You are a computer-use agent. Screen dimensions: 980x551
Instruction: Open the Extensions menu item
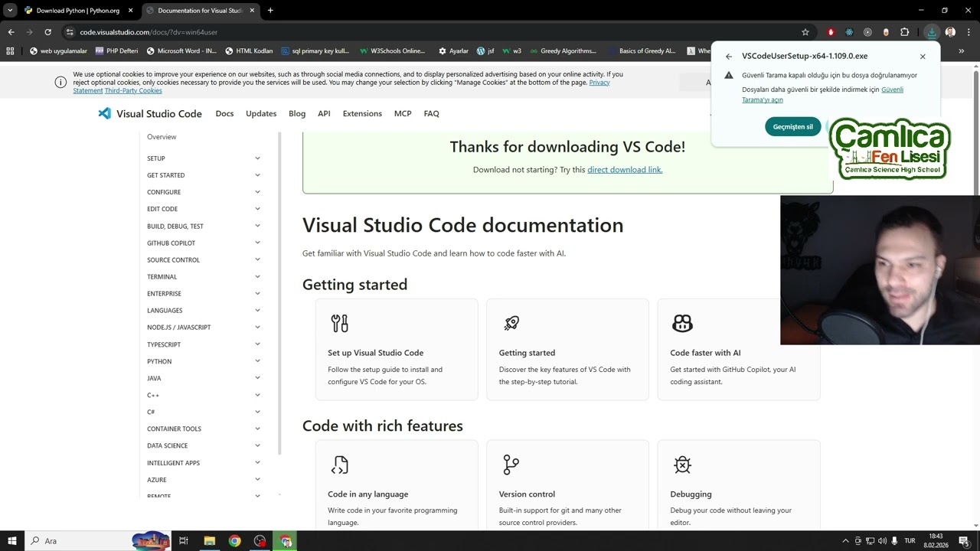pos(362,113)
